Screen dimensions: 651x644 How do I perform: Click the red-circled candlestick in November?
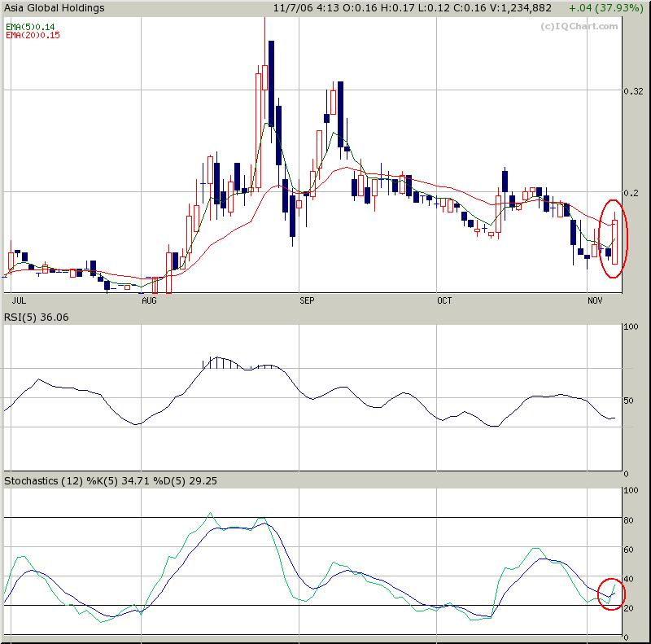614,240
